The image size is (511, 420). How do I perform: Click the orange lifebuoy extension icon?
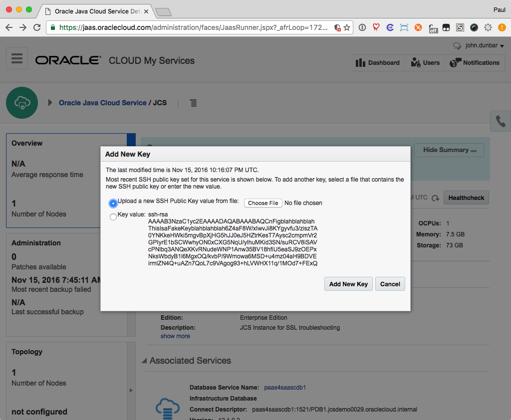click(x=418, y=28)
